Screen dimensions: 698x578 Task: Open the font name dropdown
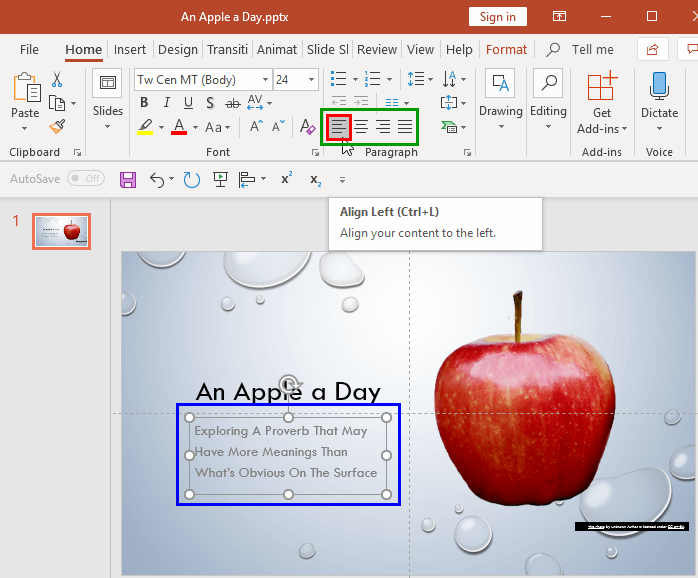(x=264, y=80)
